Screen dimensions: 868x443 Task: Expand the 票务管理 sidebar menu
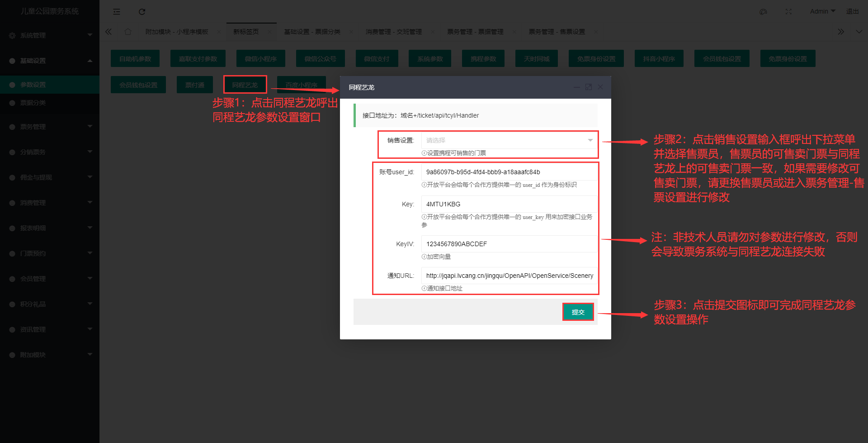(x=50, y=127)
